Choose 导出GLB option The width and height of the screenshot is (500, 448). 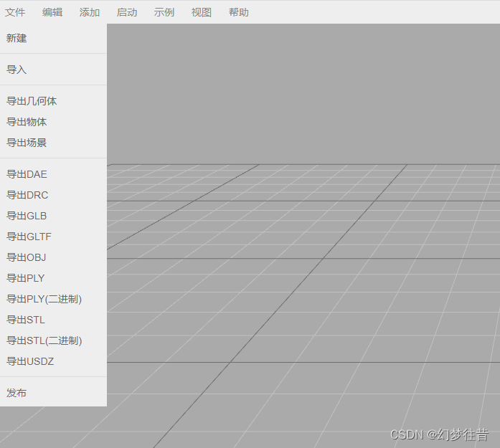(x=53, y=216)
